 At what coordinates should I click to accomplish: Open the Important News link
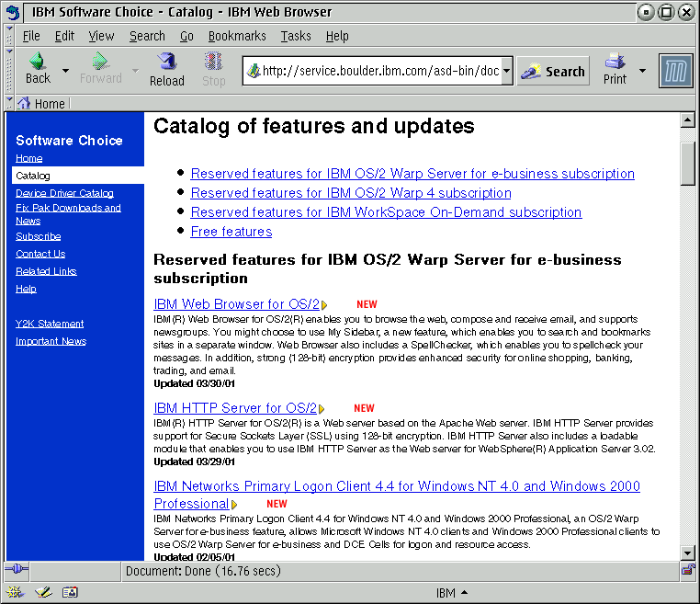(51, 341)
